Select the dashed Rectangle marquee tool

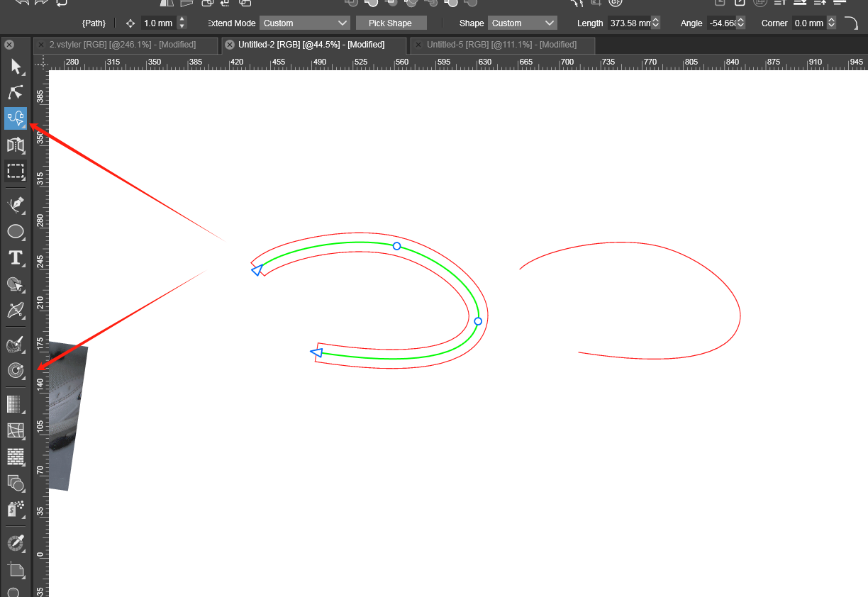point(16,171)
